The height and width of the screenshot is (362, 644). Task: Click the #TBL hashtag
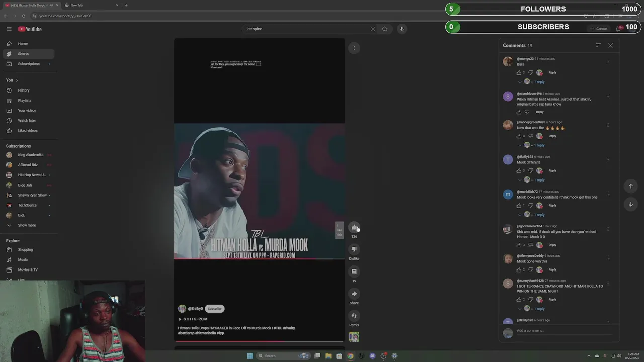278,328
